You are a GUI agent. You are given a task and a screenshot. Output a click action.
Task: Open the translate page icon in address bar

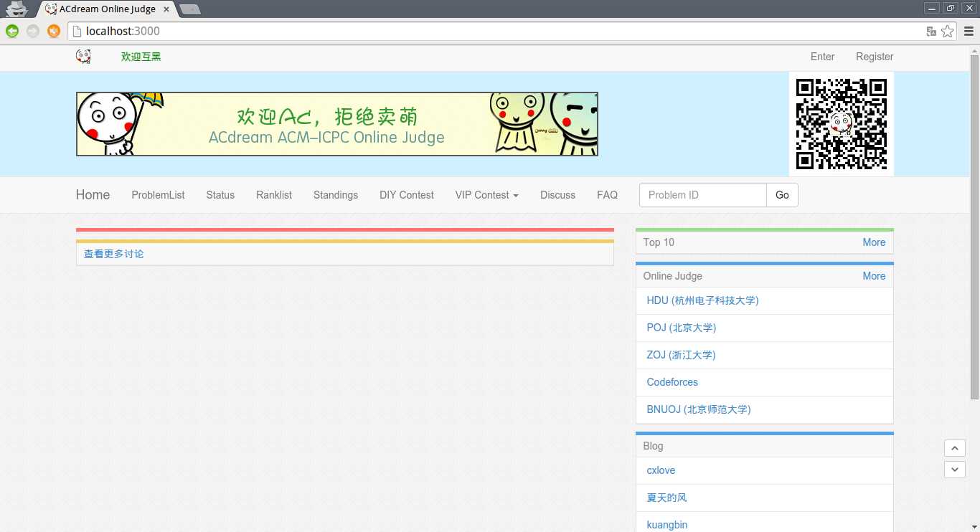click(x=931, y=32)
